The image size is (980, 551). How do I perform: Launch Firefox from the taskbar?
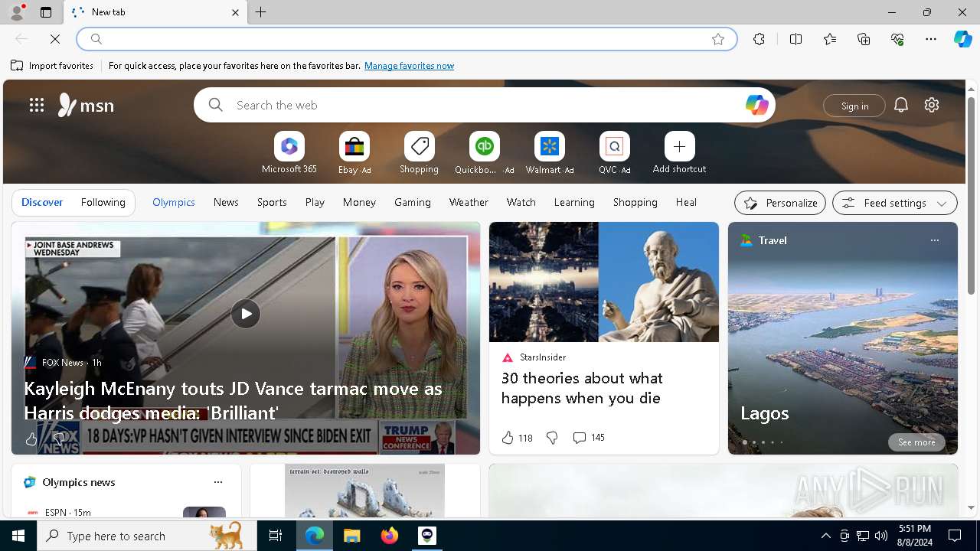coord(390,536)
